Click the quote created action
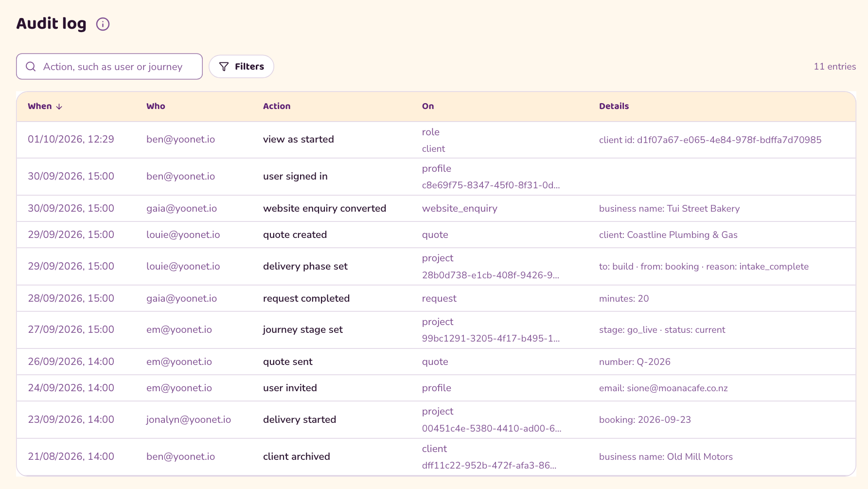Image resolution: width=868 pixels, height=489 pixels. (x=295, y=235)
